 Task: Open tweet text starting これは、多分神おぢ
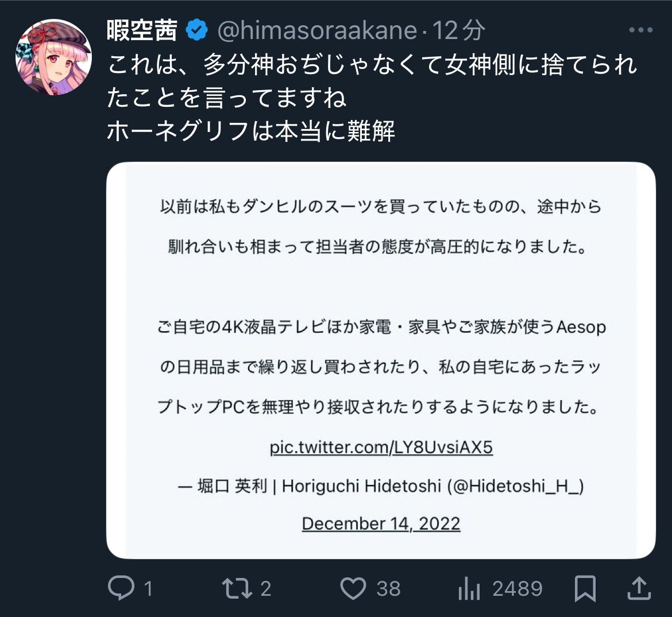click(372, 98)
